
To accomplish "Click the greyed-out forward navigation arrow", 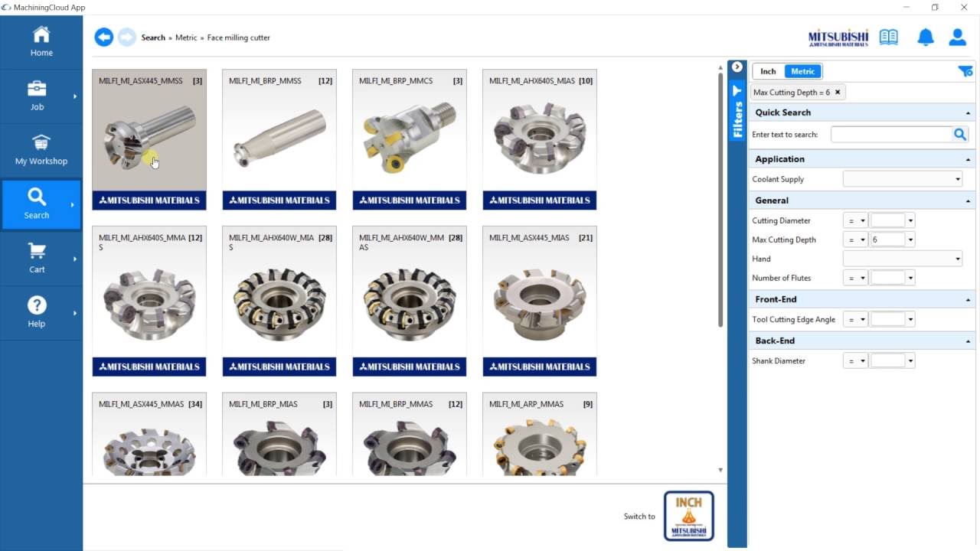I will point(127,37).
